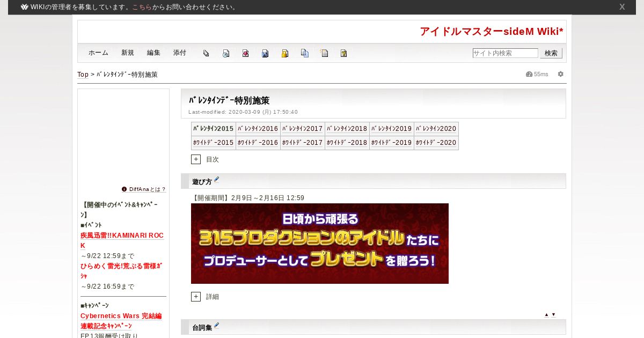Go to ﾊﾞﾚﾝﾀｲﾝ2019 page
The height and width of the screenshot is (338, 644).
[x=392, y=129]
